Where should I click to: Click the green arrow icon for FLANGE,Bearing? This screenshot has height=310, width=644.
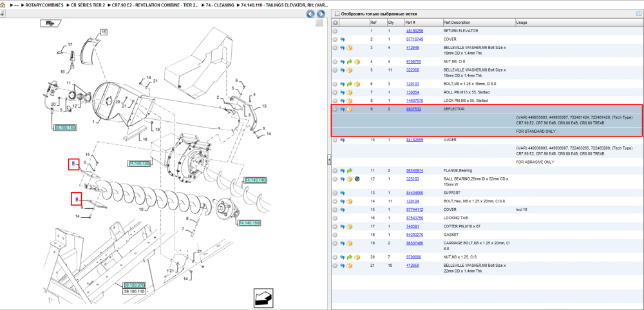click(350, 170)
